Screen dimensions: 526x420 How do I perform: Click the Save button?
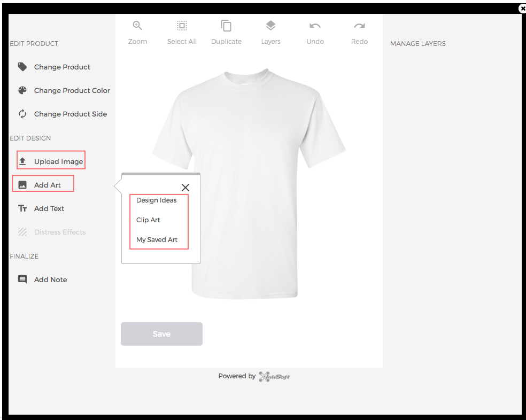click(161, 333)
